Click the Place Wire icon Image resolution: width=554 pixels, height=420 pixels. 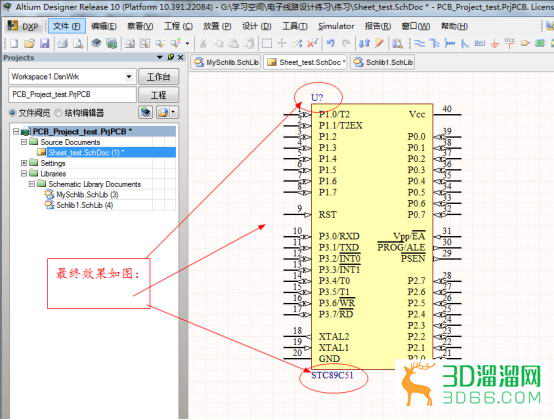point(419,43)
